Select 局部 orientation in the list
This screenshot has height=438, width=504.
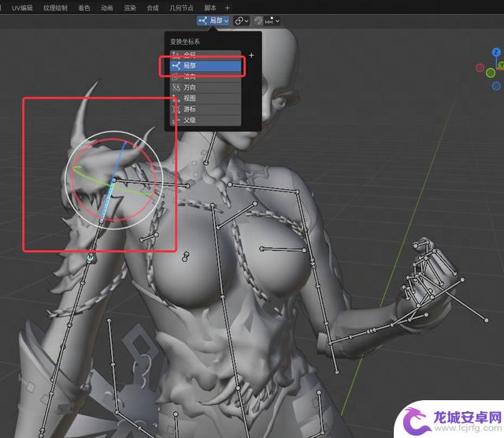(206, 65)
